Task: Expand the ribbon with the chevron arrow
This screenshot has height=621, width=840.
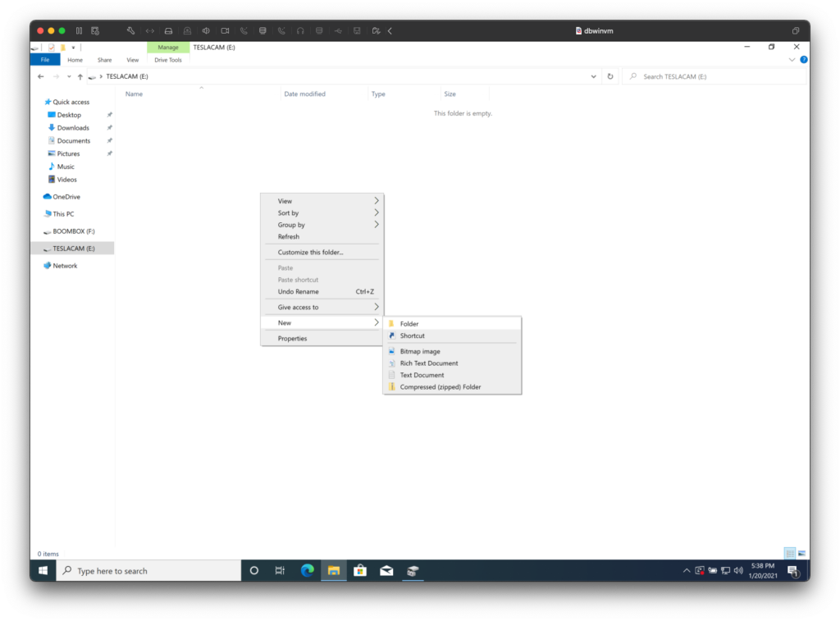Action: point(791,60)
